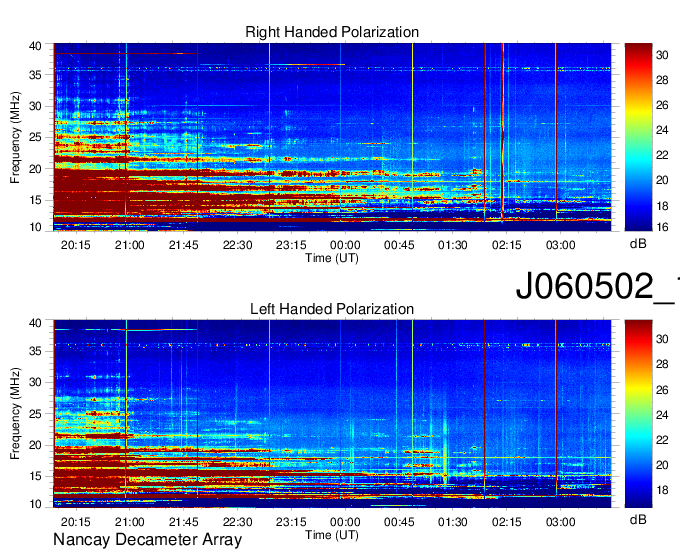Click the Right Handed Polarization dB colorbar

coord(638,137)
